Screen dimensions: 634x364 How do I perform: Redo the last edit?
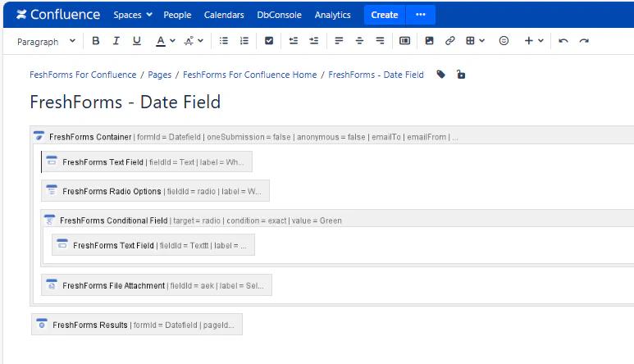coord(584,41)
